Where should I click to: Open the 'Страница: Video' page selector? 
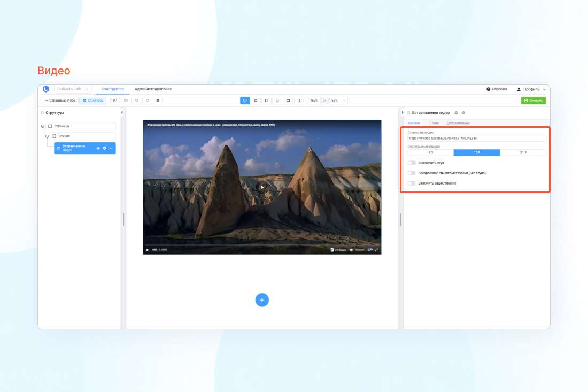(60, 101)
